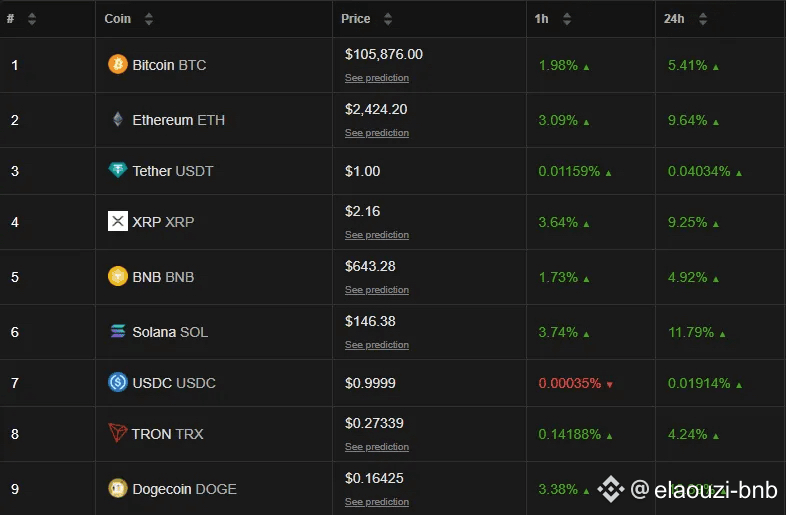
Task: Click XRP price $2.16
Action: pyautogui.click(x=362, y=211)
